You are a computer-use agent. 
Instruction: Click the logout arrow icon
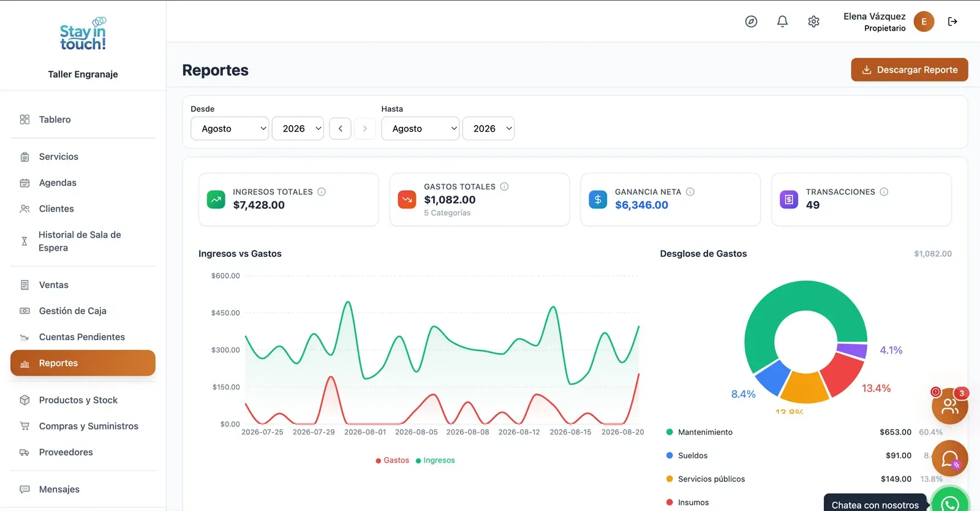tap(952, 21)
